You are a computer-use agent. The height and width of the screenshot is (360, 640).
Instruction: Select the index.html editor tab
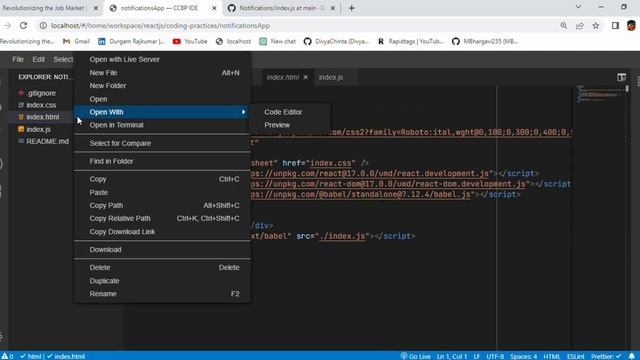pyautogui.click(x=282, y=77)
